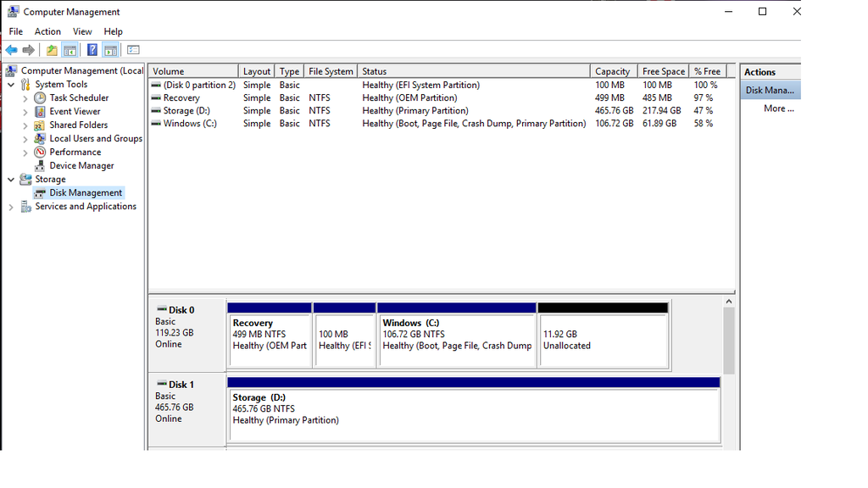868x488 pixels.
Task: Open the View menu
Action: (82, 31)
